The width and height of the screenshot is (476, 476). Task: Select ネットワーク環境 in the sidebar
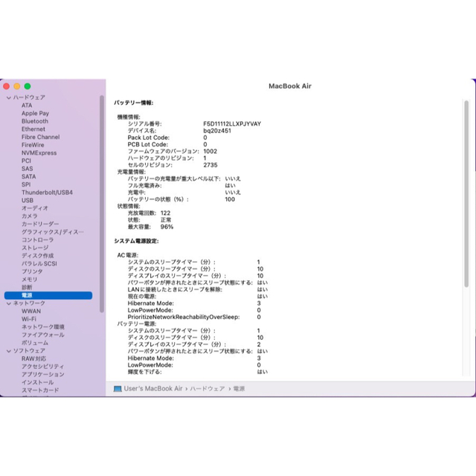(x=43, y=327)
